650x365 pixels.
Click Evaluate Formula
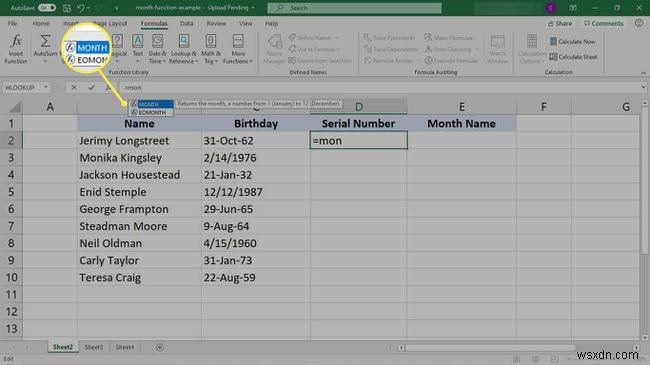[451, 61]
